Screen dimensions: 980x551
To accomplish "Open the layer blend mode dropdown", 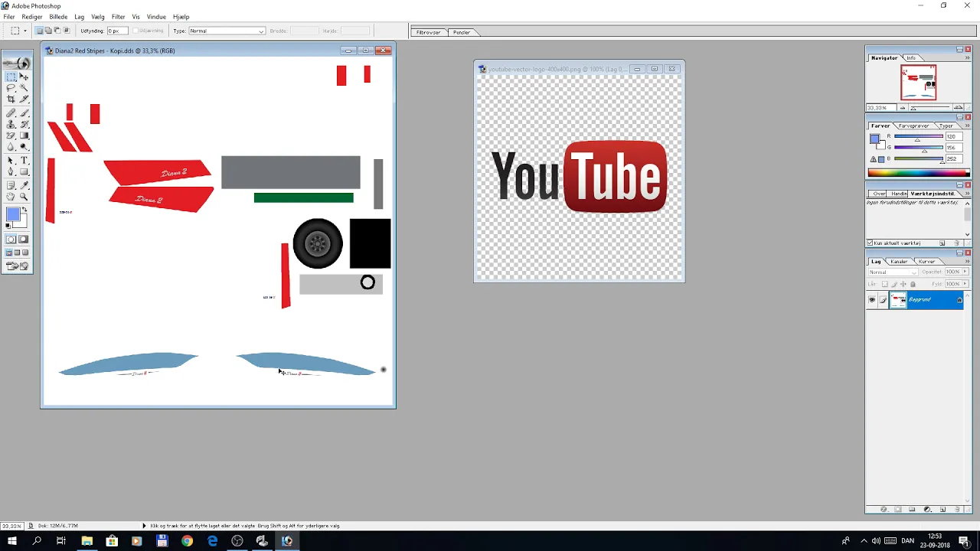I will pos(893,272).
